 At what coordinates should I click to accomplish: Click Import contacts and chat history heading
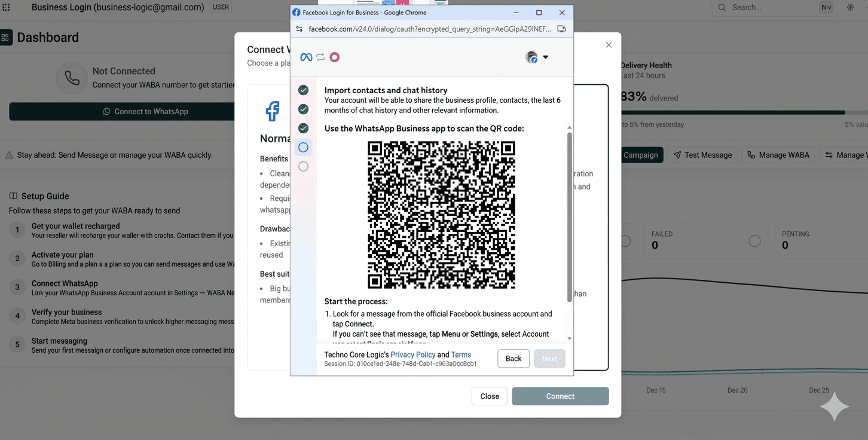386,90
